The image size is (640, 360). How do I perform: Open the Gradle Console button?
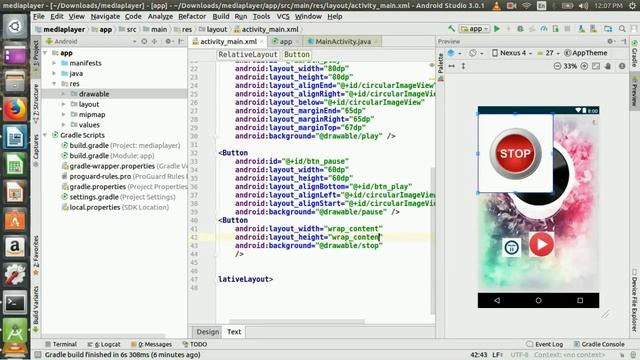point(599,344)
